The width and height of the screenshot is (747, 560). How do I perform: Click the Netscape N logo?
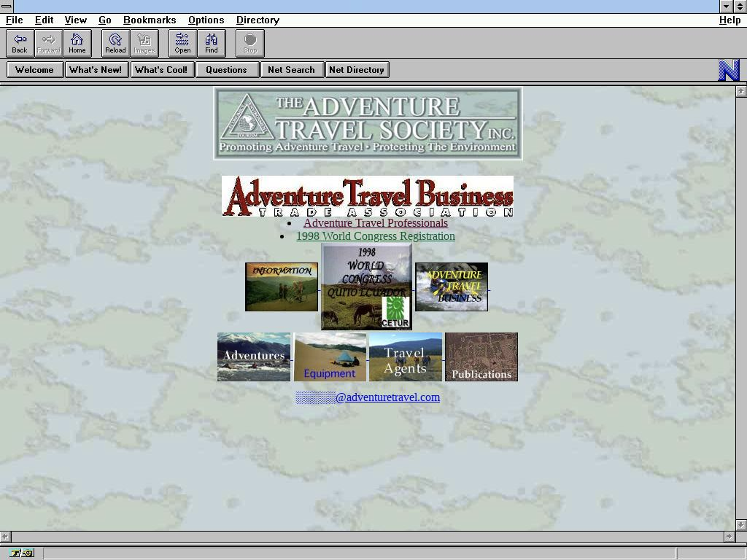729,70
